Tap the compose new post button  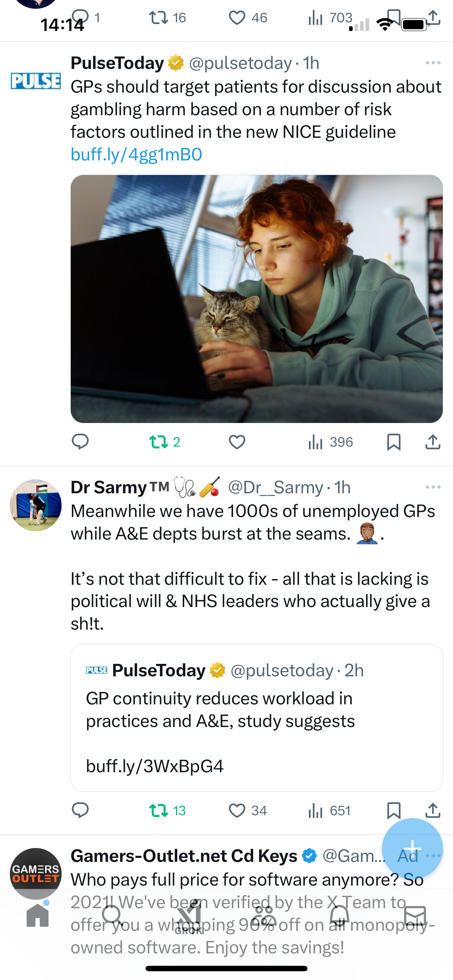(x=412, y=849)
